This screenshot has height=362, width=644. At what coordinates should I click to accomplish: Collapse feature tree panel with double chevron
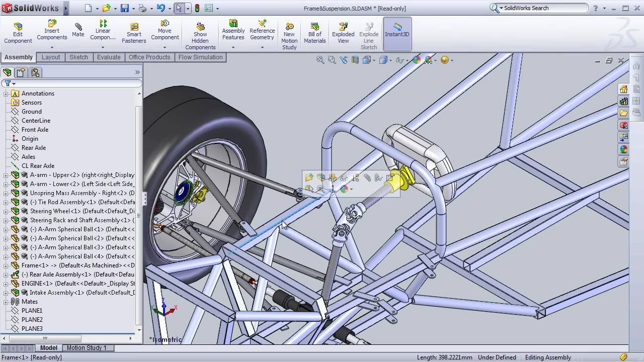137,72
